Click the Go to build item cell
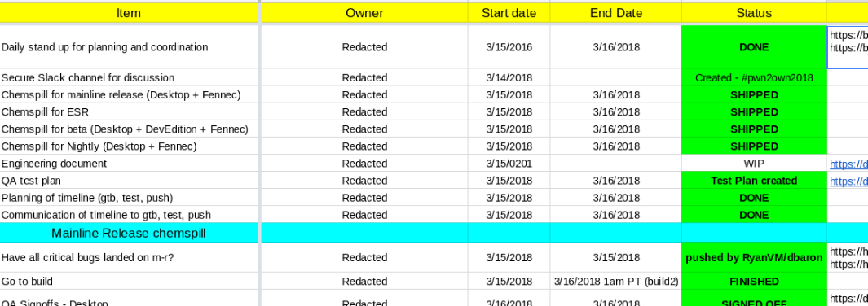 click(x=129, y=281)
